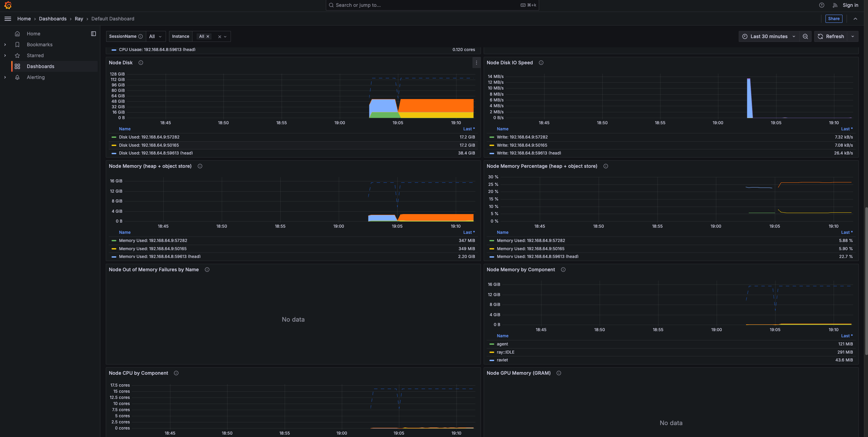Go to Ray breadcrumb link
Image resolution: width=868 pixels, height=437 pixels.
79,19
